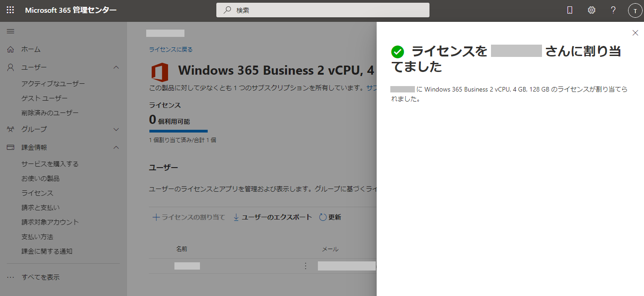The width and height of the screenshot is (644, 296).
Task: Click the 0 個利用可能 license count
Action: (169, 120)
